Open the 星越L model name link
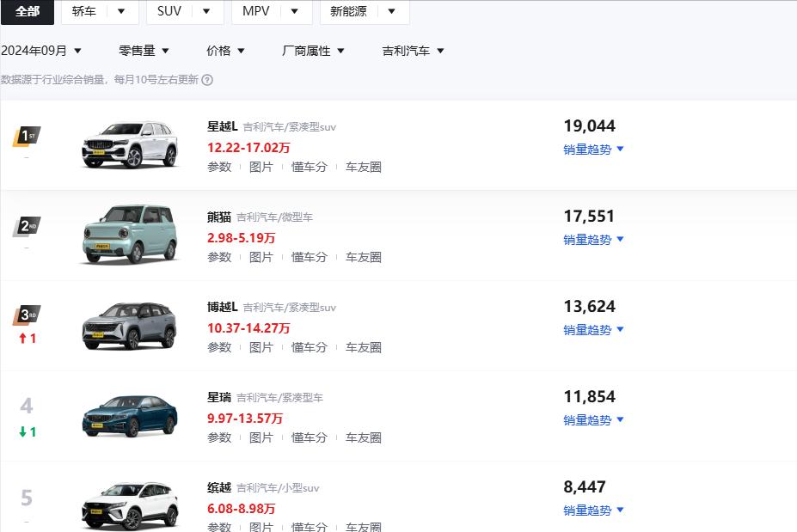Image resolution: width=797 pixels, height=532 pixels. tap(222, 126)
